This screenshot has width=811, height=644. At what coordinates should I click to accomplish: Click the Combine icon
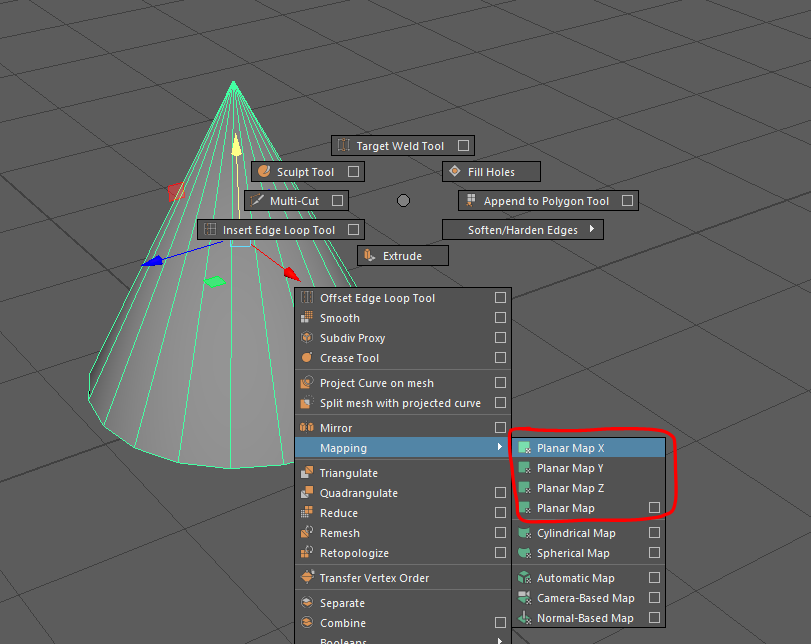pyautogui.click(x=307, y=622)
